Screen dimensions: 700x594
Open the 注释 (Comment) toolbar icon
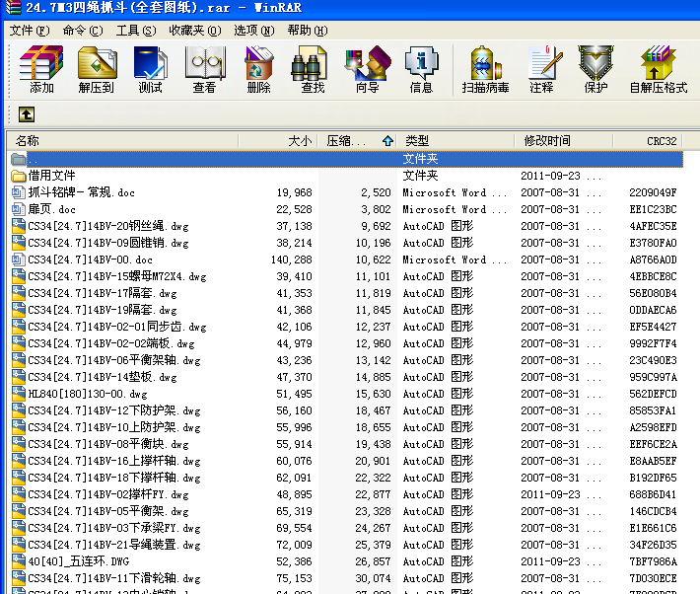(542, 69)
